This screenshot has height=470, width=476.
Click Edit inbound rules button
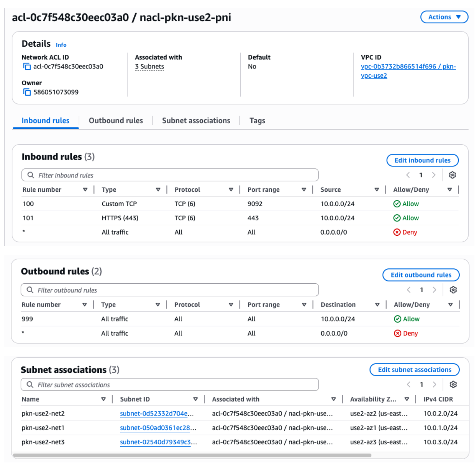[x=422, y=160]
